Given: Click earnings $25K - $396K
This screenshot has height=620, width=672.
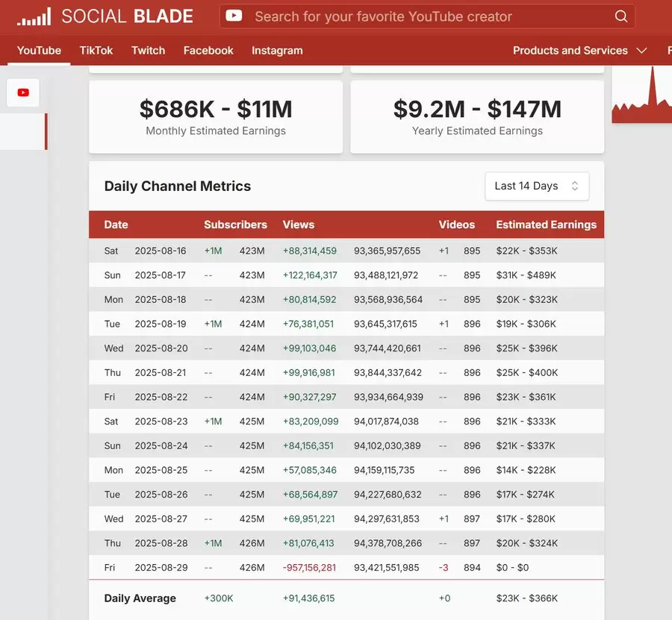Looking at the screenshot, I should click(526, 348).
